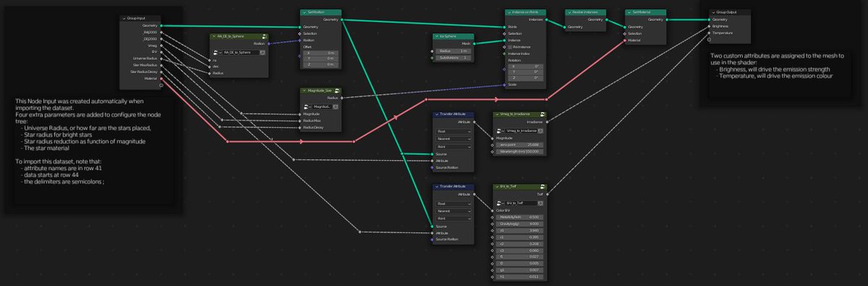Click the Mesh output socket of Ico Sphere
This screenshot has width=868, height=286.
tap(475, 43)
